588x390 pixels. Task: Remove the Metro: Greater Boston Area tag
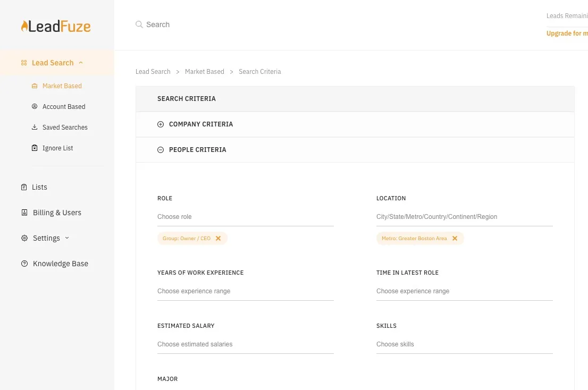455,238
